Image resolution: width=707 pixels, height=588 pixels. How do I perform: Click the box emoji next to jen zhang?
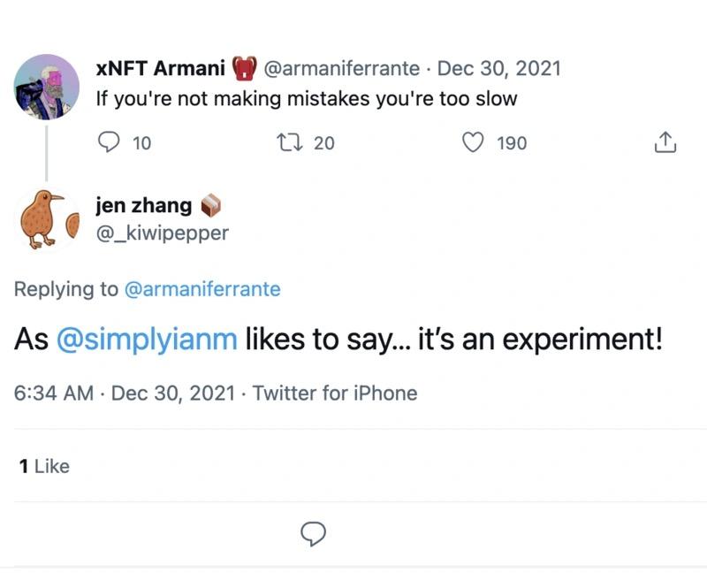tap(210, 206)
